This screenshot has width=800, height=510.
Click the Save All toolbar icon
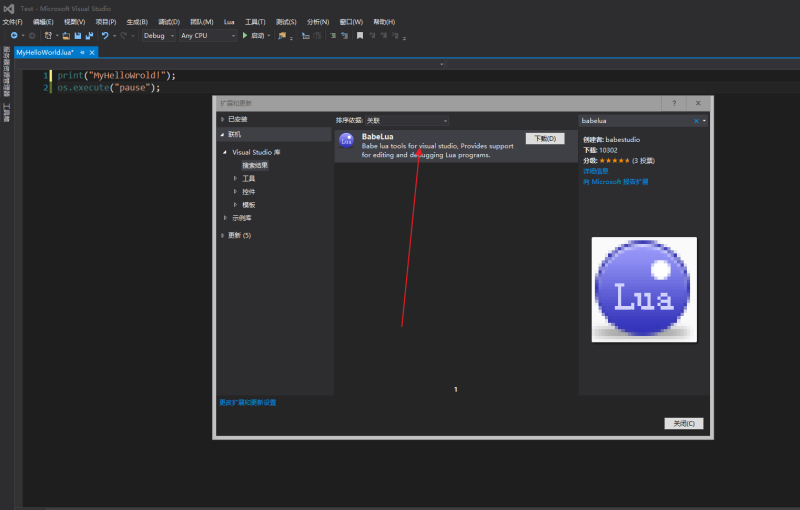coord(89,35)
